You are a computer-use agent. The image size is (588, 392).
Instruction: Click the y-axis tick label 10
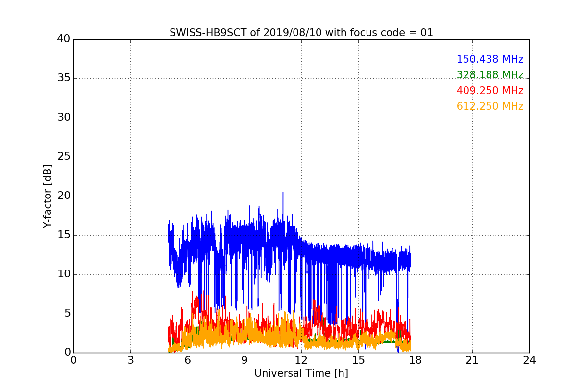click(x=64, y=274)
